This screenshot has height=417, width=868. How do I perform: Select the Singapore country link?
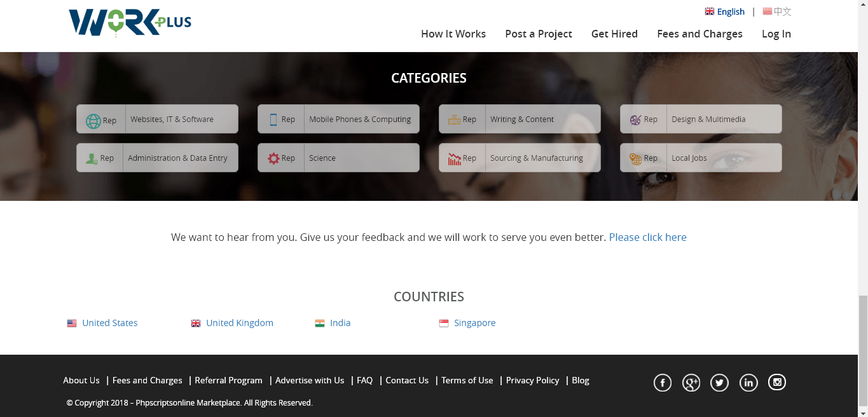474,323
